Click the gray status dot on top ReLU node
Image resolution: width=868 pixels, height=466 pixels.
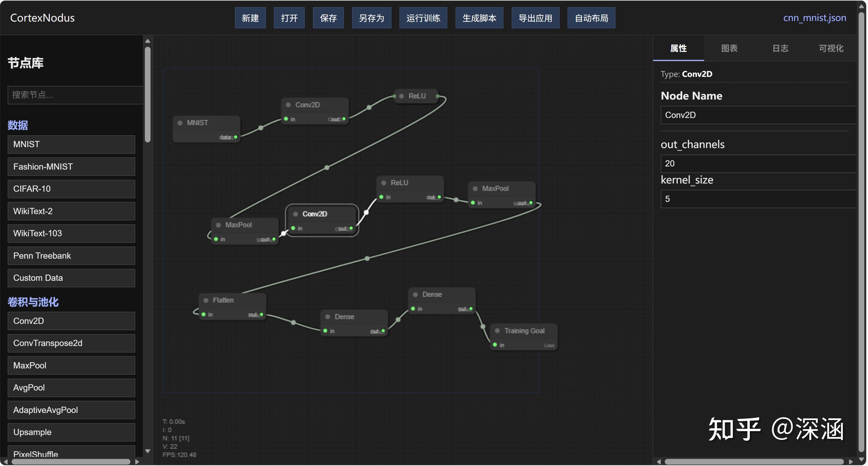[x=401, y=96]
